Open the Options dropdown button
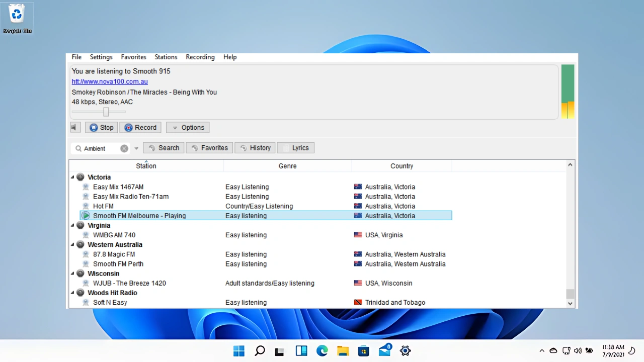This screenshot has width=644, height=362. pyautogui.click(x=188, y=127)
